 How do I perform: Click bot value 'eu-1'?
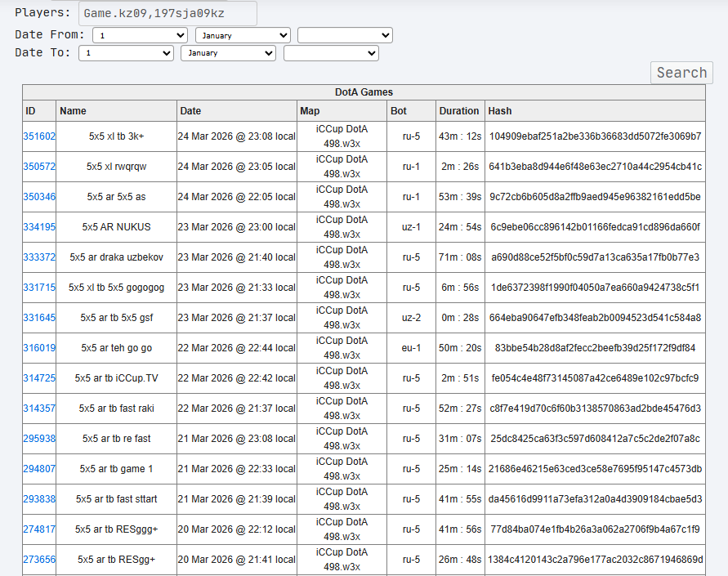411,348
